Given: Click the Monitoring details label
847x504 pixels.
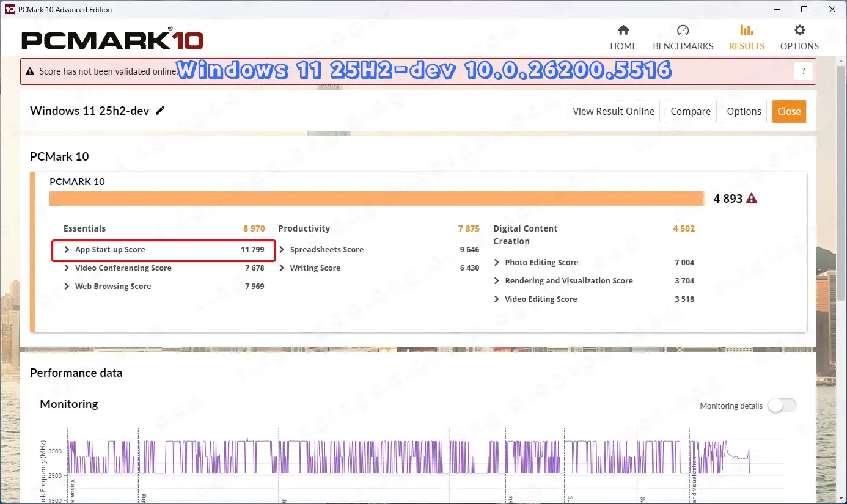Looking at the screenshot, I should tap(731, 406).
